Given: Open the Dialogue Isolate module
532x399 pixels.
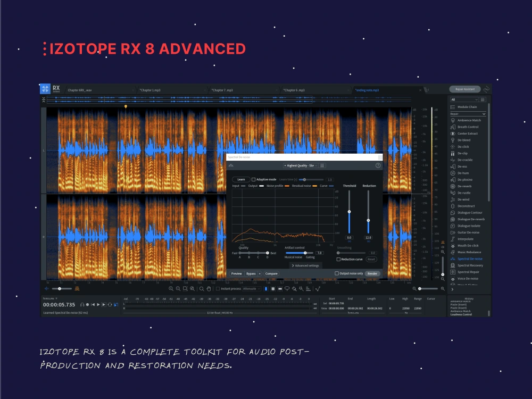Looking at the screenshot, I should coord(465,226).
